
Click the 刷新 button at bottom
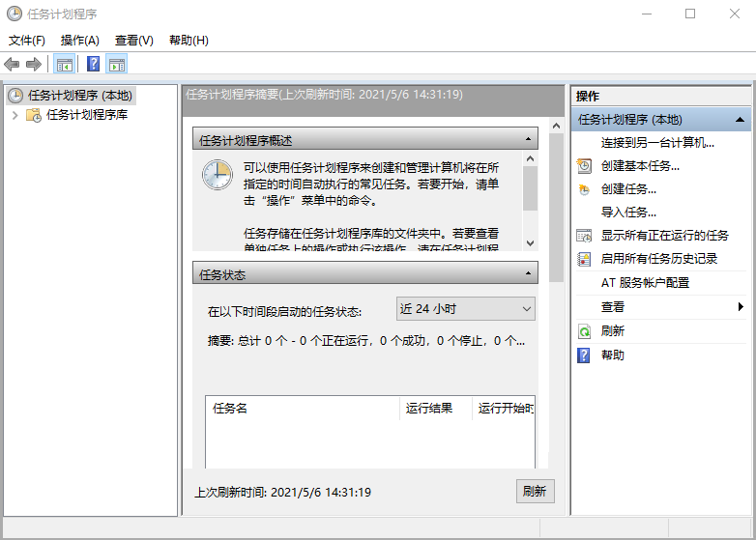pos(535,491)
